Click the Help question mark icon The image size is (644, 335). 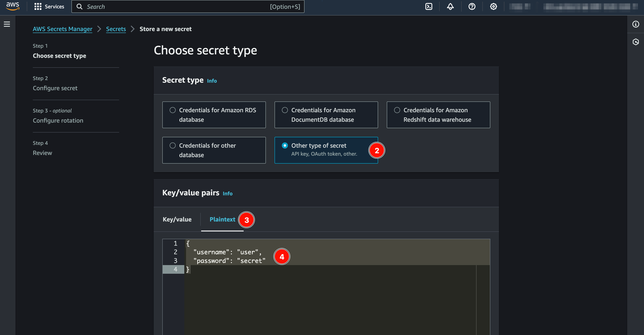(x=472, y=6)
